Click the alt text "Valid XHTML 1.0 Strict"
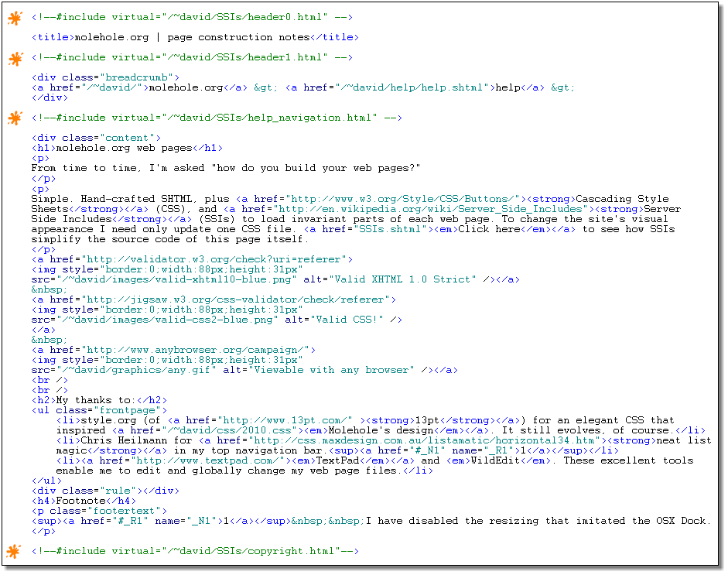728x575 pixels. (402, 279)
